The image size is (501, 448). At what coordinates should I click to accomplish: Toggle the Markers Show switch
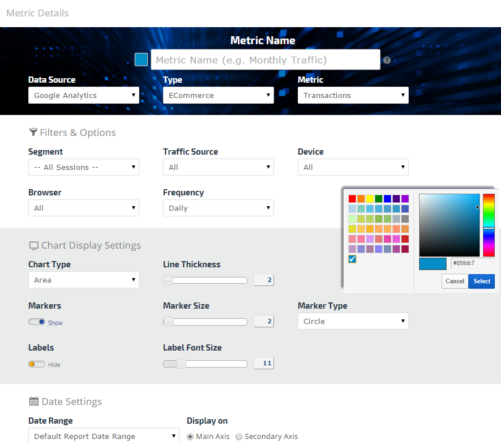click(37, 322)
